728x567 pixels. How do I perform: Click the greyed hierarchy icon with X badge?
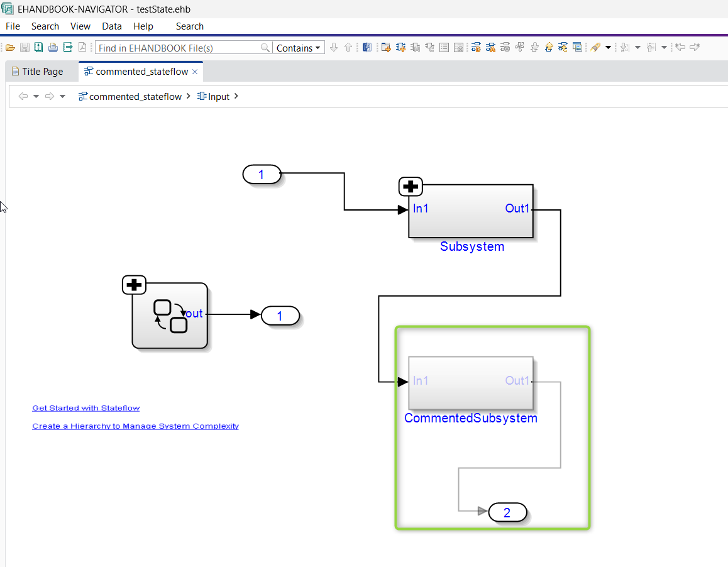(x=505, y=47)
